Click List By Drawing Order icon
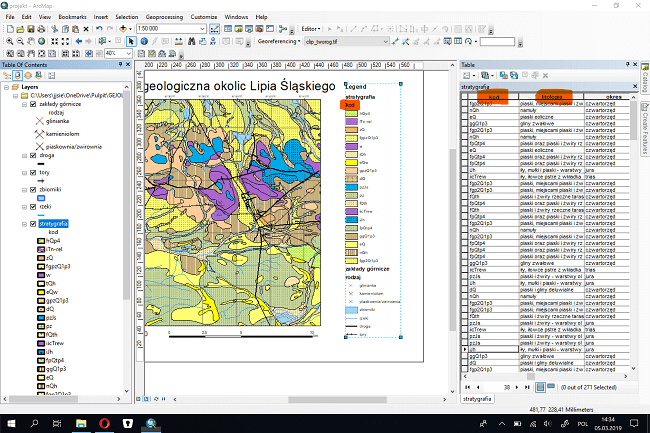This screenshot has height=433, width=650. pos(7,75)
